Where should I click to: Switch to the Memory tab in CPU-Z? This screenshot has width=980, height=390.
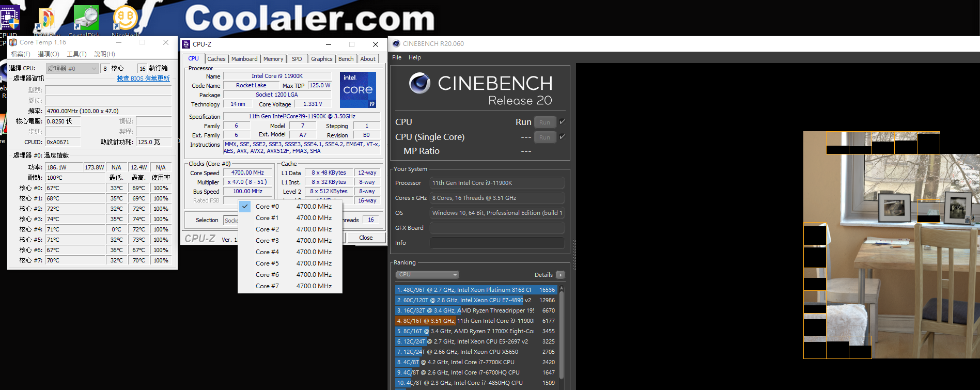tap(273, 59)
